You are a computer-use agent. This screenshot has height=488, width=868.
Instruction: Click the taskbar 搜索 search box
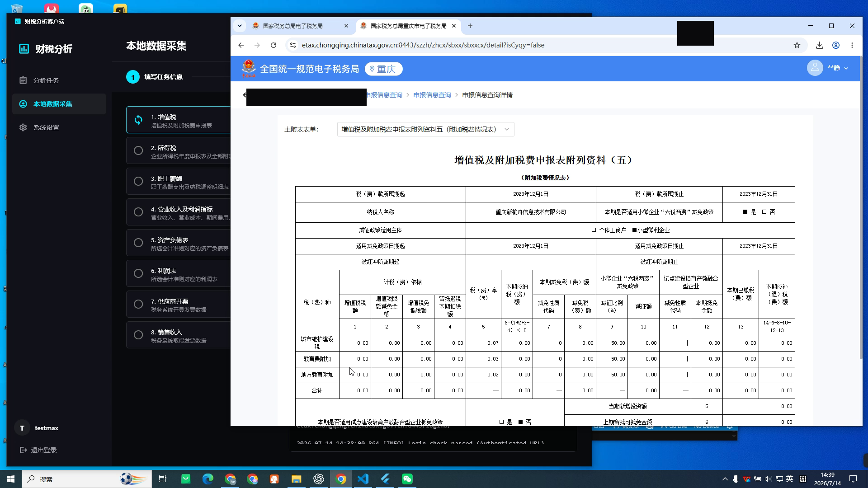tap(87, 479)
